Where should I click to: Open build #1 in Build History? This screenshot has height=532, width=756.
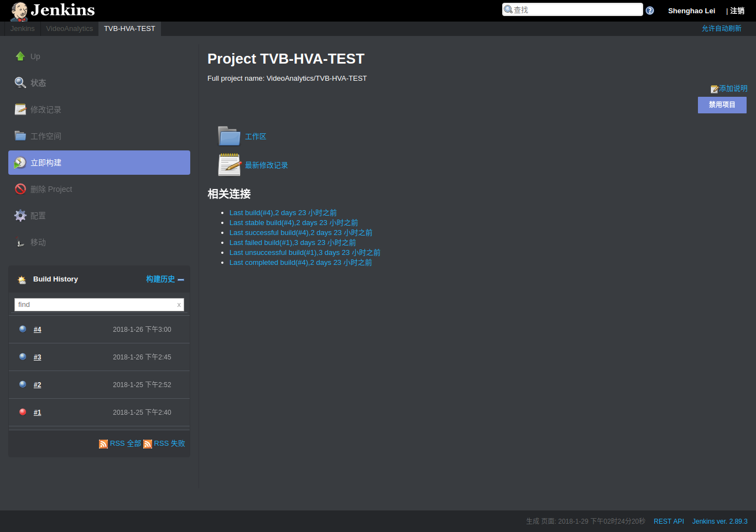38,413
